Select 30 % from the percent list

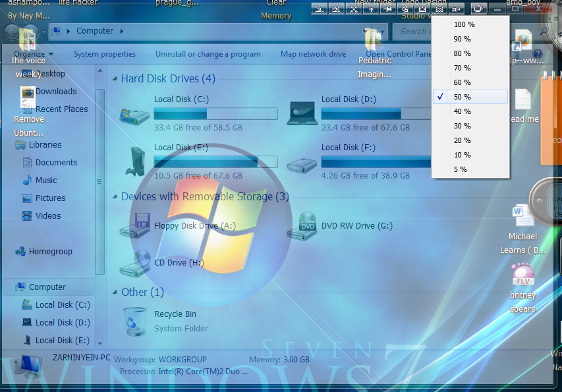[x=470, y=126]
